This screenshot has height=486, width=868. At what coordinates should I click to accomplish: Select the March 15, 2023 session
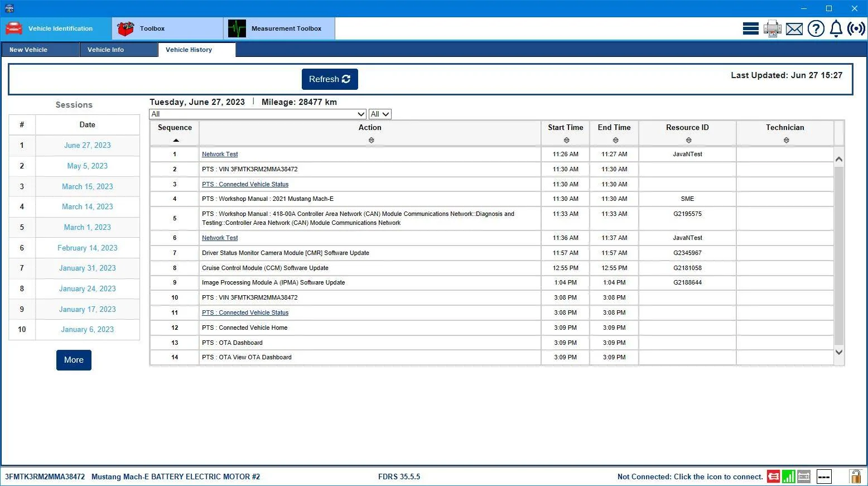pyautogui.click(x=88, y=186)
